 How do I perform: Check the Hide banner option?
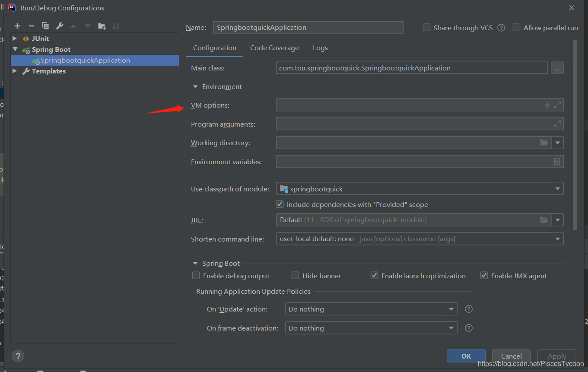click(296, 276)
